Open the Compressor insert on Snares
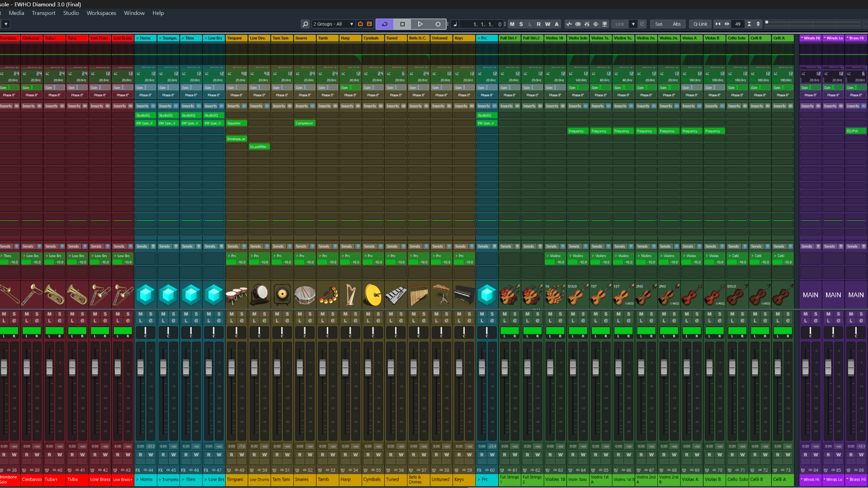The width and height of the screenshot is (868, 488). (x=305, y=123)
